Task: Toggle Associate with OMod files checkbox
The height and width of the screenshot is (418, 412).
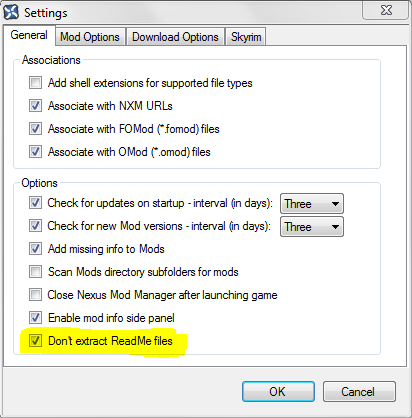Action: click(35, 152)
